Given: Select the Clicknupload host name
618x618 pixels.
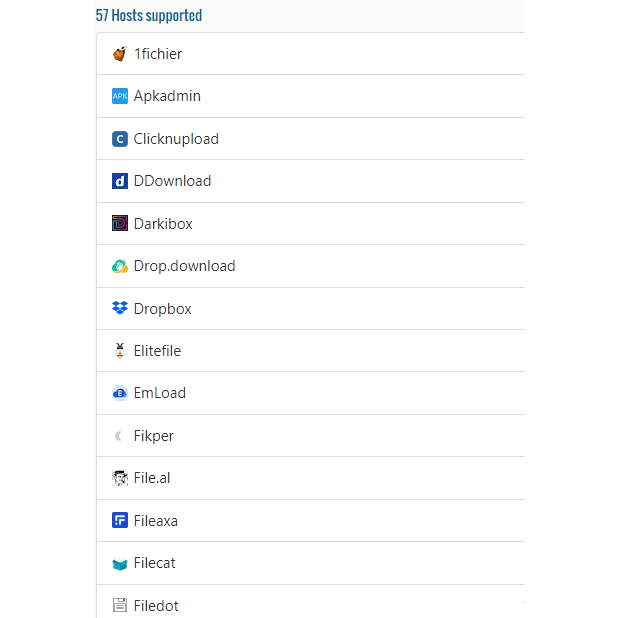Looking at the screenshot, I should pos(176,139).
